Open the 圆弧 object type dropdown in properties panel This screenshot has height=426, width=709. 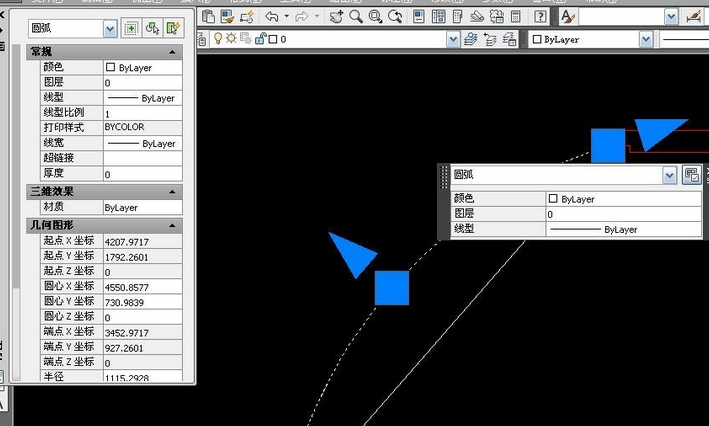(x=110, y=29)
